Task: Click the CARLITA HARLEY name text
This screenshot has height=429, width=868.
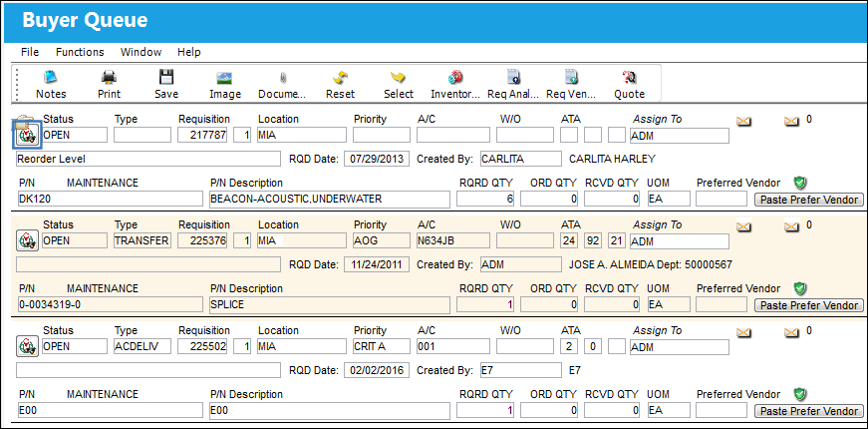Action: point(612,159)
